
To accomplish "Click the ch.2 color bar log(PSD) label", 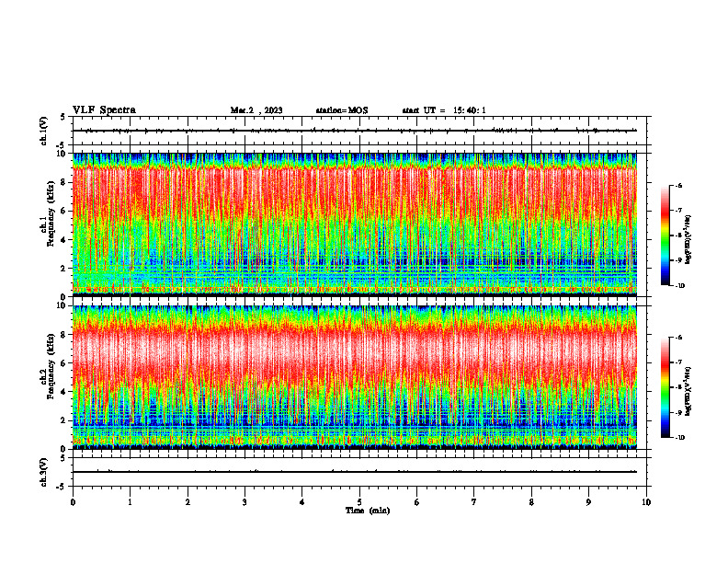I will tap(688, 391).
